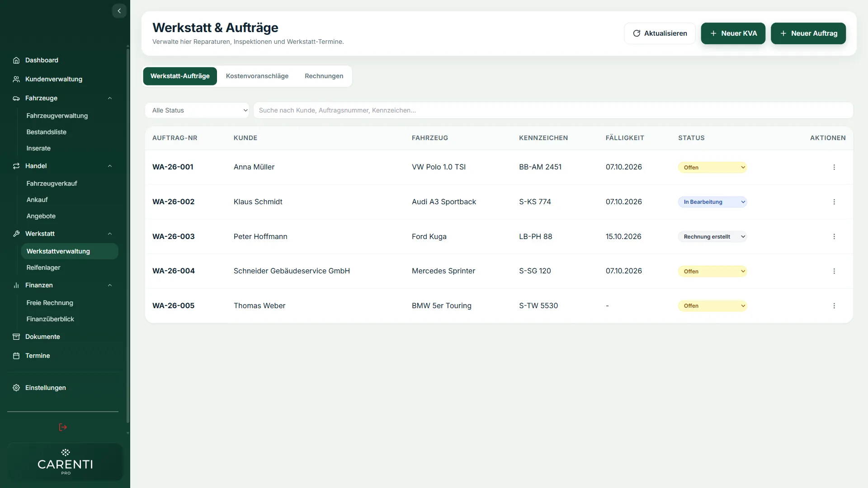Screen dimensions: 868x488
Task: Click the Dokumente archive icon
Action: 16,337
